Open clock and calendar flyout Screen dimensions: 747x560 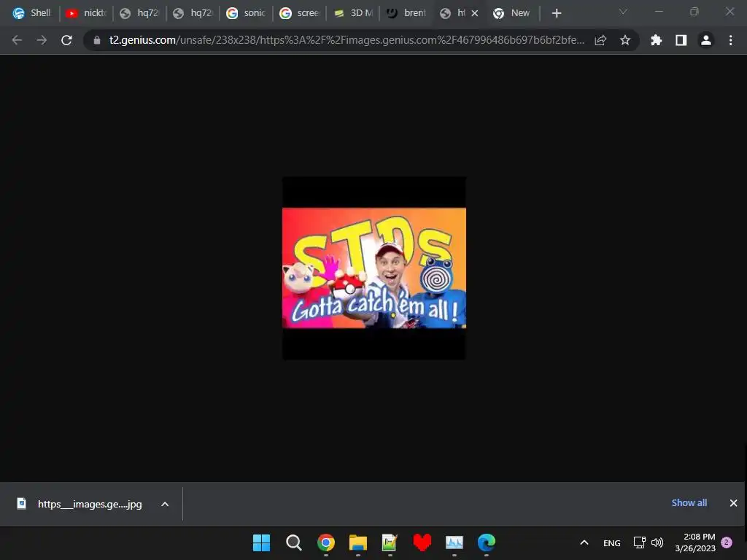click(x=695, y=542)
